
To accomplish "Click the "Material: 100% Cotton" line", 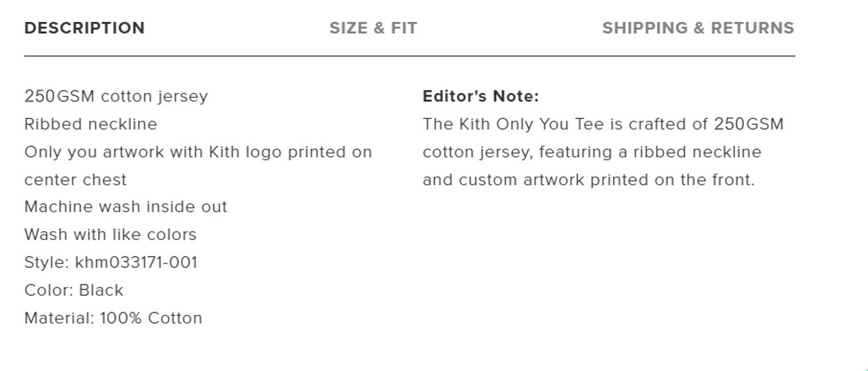I will [113, 318].
